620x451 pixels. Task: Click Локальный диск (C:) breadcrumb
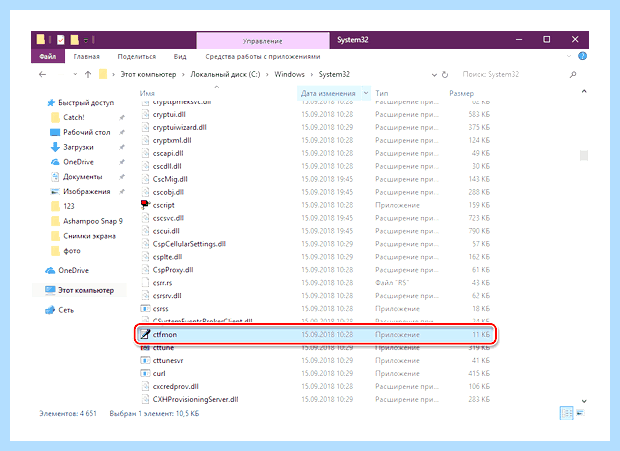point(225,74)
